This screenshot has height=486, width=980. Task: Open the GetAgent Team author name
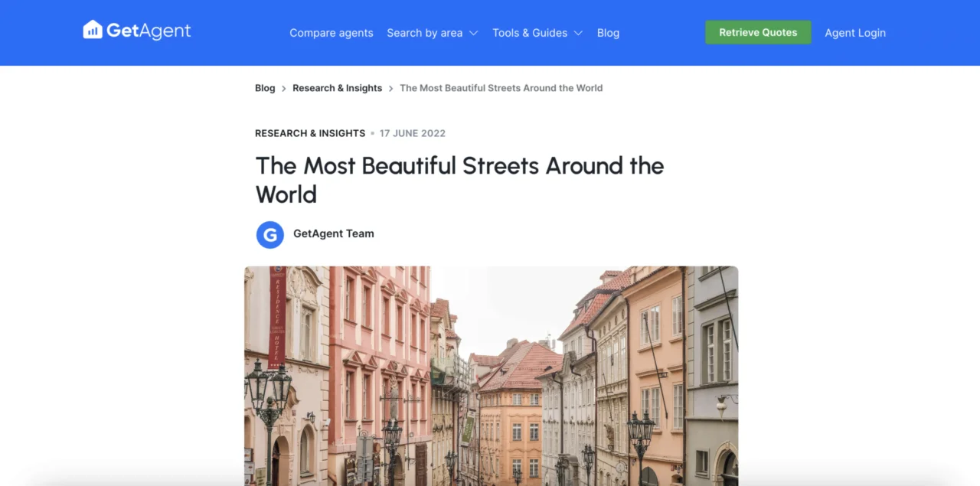click(x=334, y=233)
